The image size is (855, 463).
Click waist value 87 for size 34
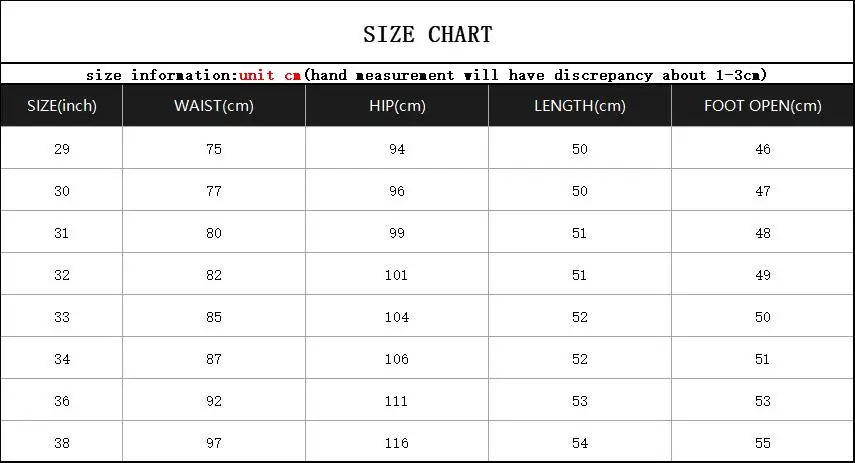[x=214, y=359]
